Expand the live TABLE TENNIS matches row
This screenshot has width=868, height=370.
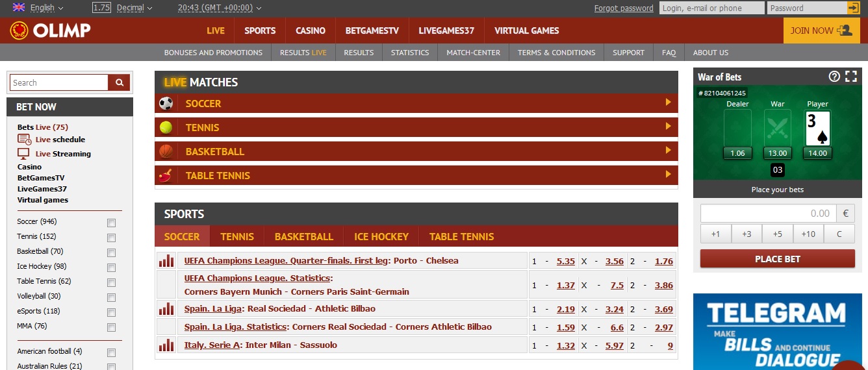click(x=416, y=175)
